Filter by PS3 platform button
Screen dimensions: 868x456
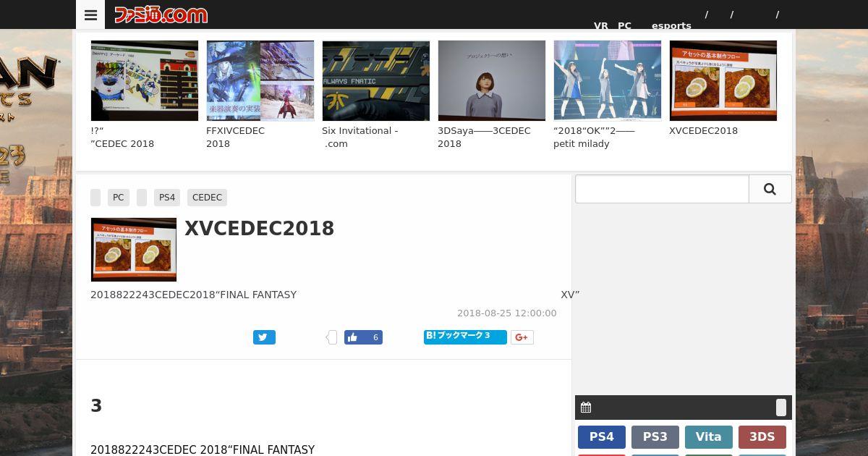(x=655, y=437)
